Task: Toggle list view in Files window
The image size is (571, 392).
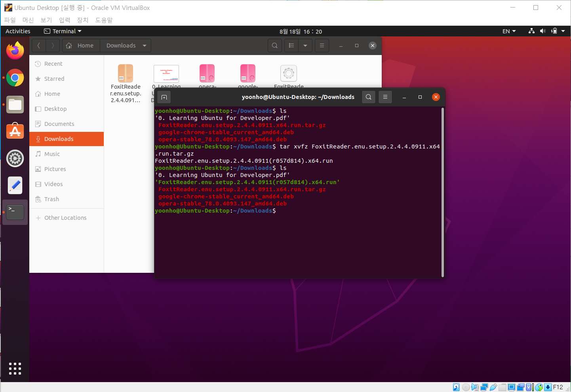Action: point(291,46)
